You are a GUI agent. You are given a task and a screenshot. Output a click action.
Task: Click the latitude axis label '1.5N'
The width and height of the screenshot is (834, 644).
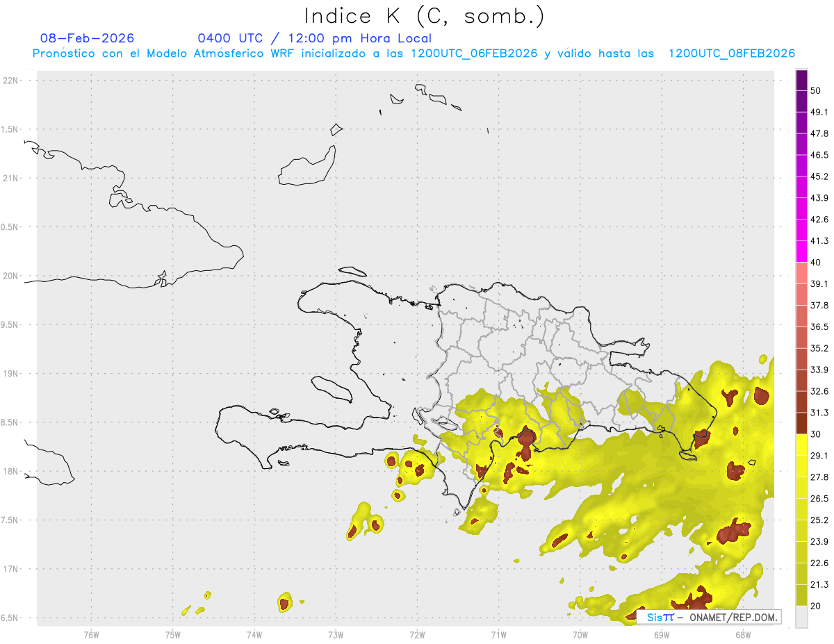click(x=10, y=130)
